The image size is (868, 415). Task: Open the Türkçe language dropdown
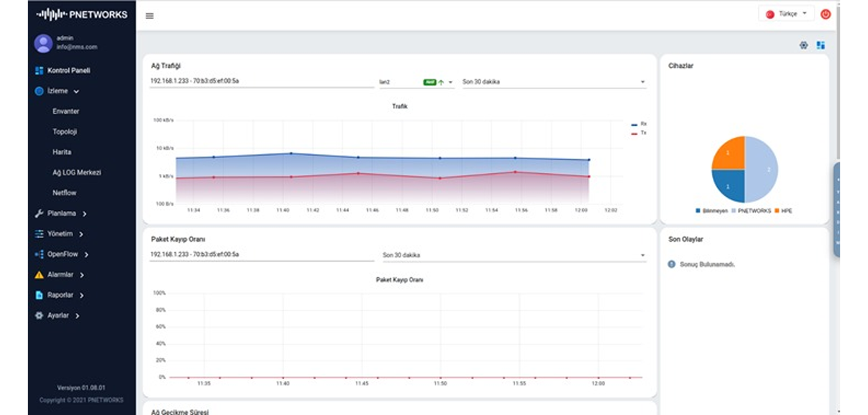786,14
